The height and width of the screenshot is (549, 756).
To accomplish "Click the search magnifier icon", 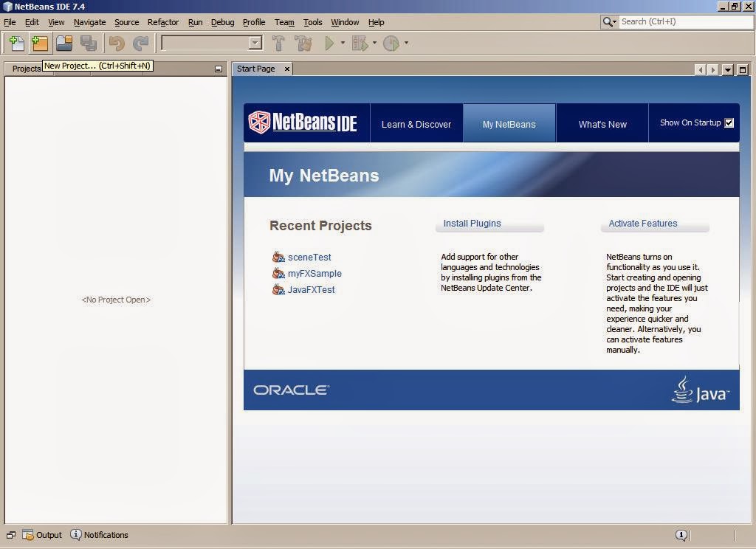I will click(x=609, y=21).
